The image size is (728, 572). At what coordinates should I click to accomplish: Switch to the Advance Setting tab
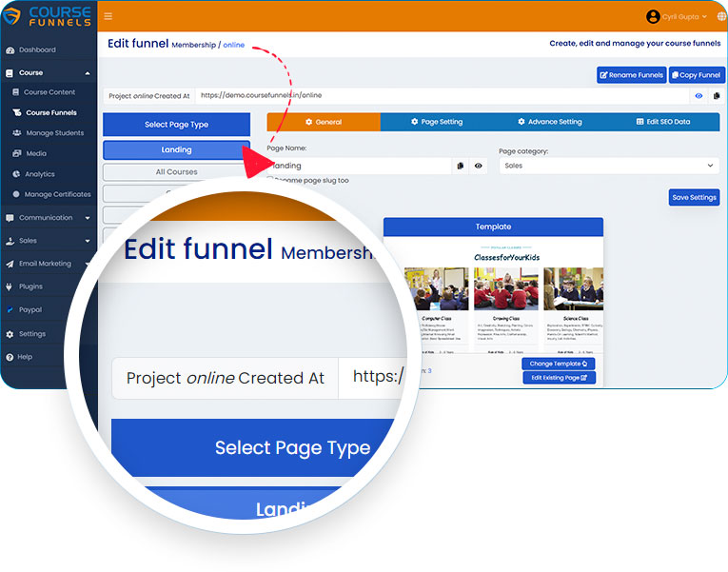click(550, 122)
